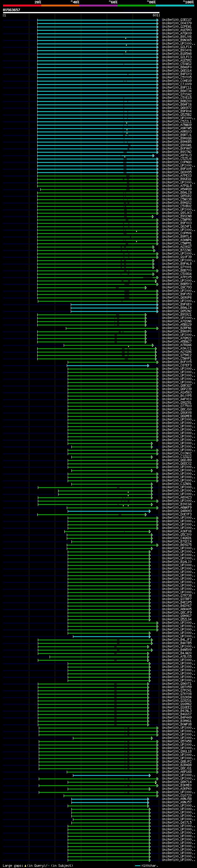197x868 pixels.
Task: Open hit UniRef100_B8AGF0
Action: pos(176,67)
